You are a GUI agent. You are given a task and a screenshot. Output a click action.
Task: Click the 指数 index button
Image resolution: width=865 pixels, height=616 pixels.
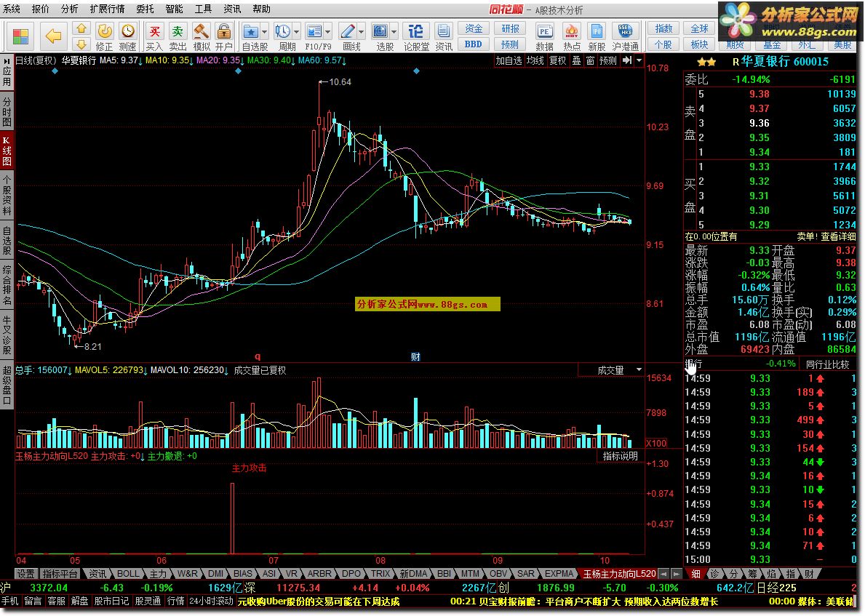tap(663, 28)
